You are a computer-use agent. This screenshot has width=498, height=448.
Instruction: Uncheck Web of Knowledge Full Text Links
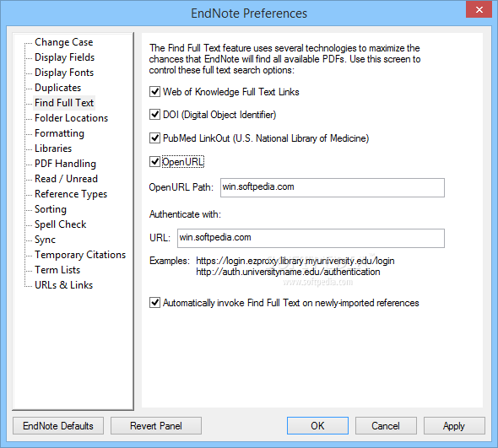point(154,92)
